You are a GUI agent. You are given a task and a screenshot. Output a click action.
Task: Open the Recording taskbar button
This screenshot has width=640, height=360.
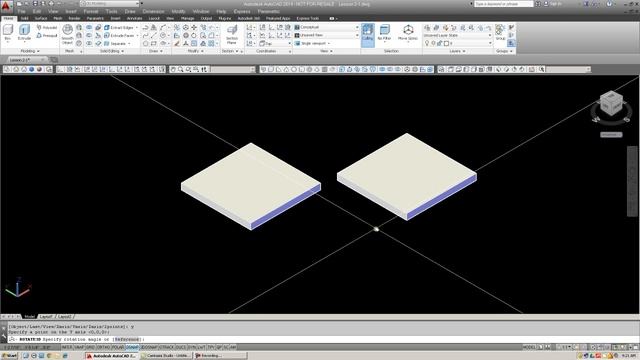pos(220,356)
